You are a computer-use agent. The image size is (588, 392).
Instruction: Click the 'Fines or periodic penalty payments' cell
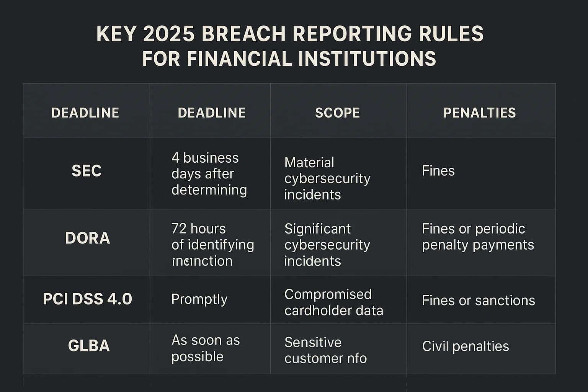pos(478,237)
